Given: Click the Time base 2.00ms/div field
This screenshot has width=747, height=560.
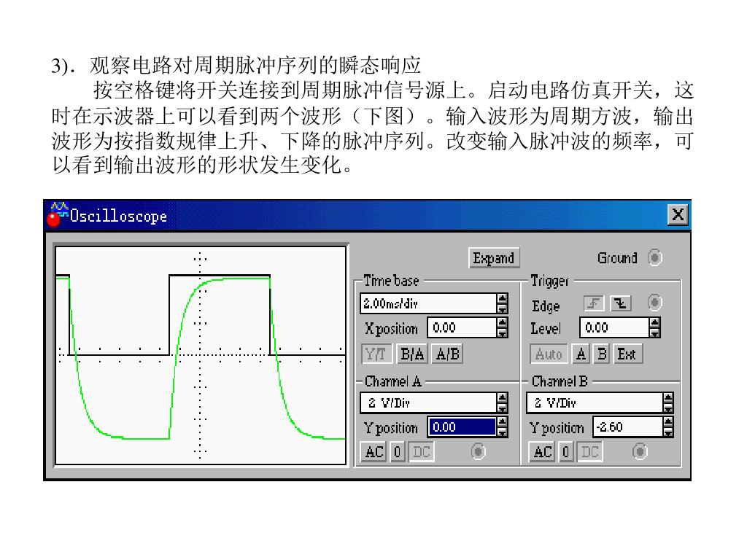Looking at the screenshot, I should 427,303.
